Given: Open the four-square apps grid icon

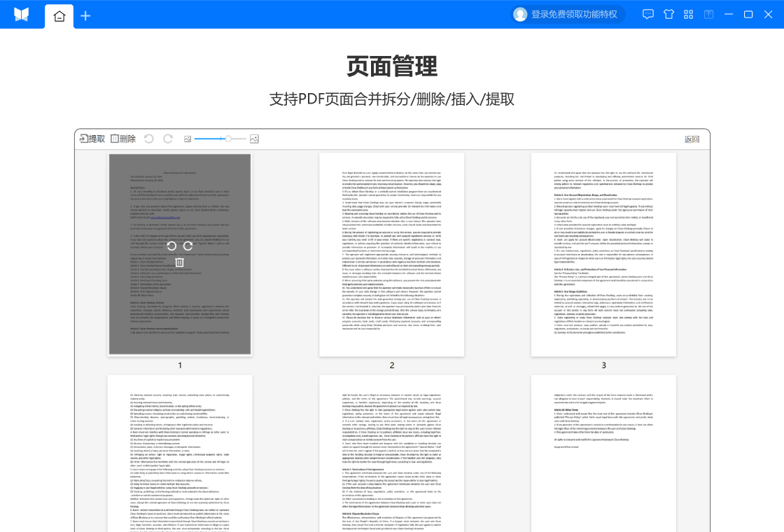Looking at the screenshot, I should click(x=689, y=15).
